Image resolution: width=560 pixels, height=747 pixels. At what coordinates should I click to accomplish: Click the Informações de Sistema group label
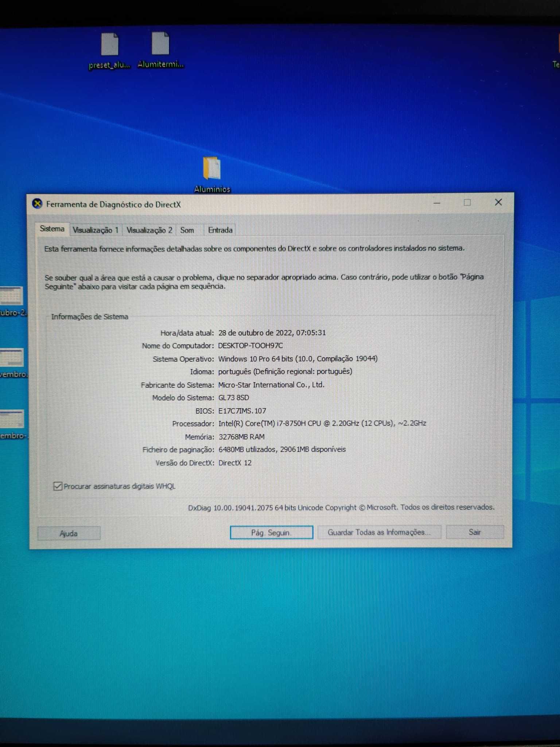click(90, 317)
